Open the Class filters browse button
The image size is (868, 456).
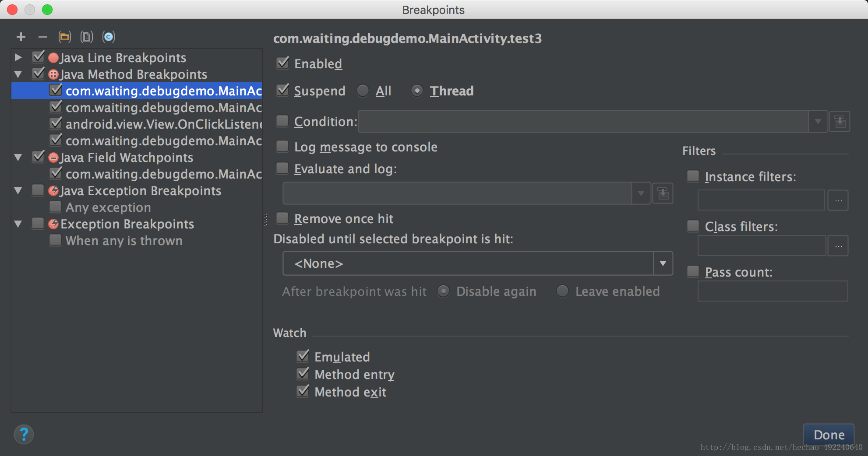click(x=838, y=246)
